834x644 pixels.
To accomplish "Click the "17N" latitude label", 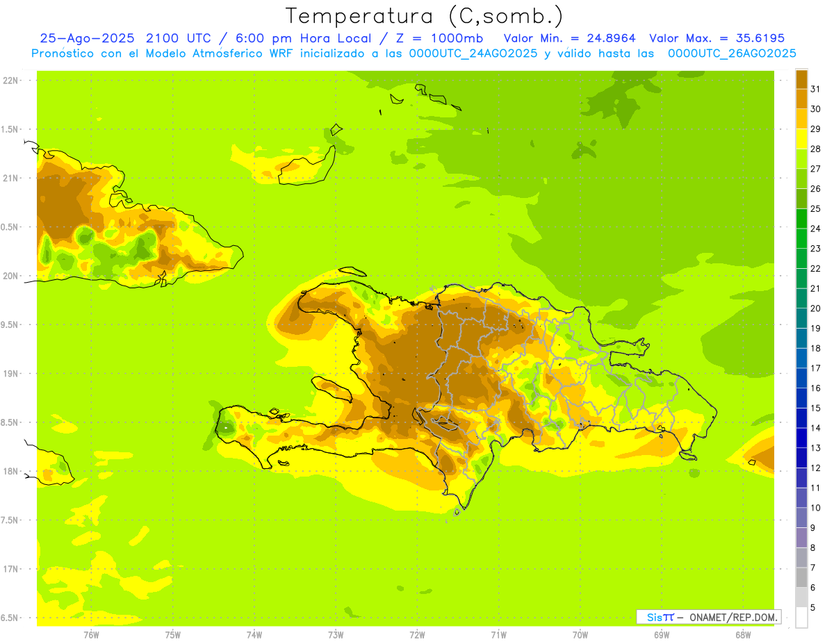I will tap(11, 569).
